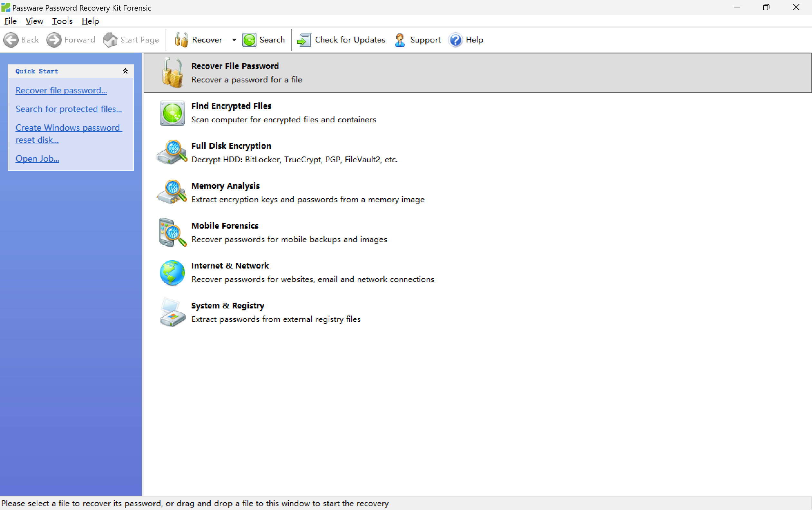Click the Start Page toolbar label
812x510 pixels.
tap(140, 40)
